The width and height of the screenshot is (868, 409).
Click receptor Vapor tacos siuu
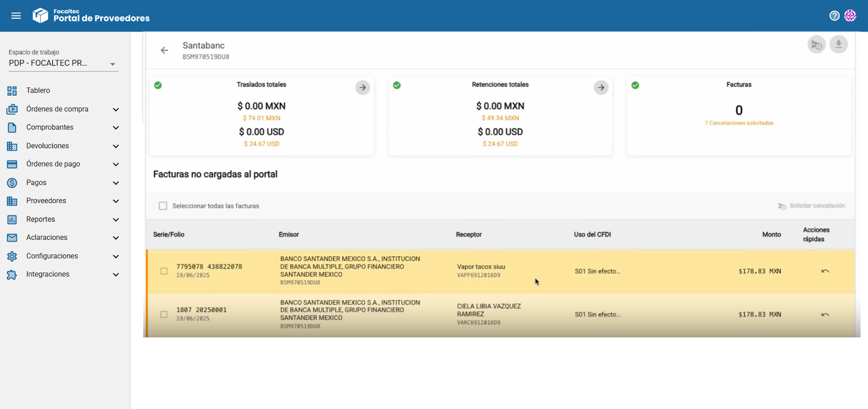click(481, 267)
